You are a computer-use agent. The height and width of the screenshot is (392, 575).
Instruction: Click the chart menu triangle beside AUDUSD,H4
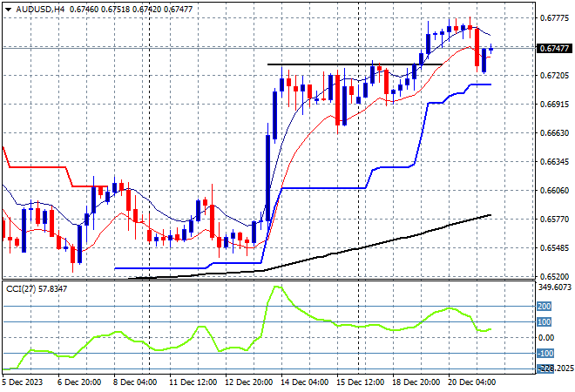(9, 10)
